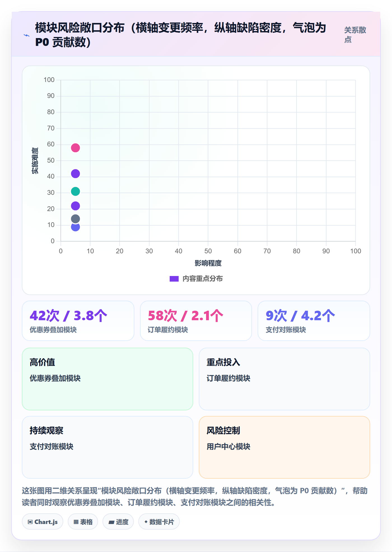The image size is (392, 552).
Task: Pick the blue bubble at value 10
Action: pos(75,227)
